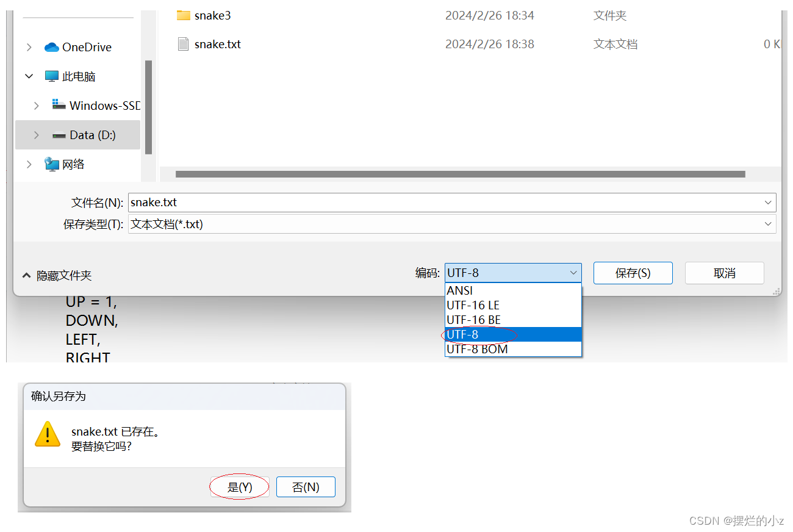Open the snake3 folder icon
The width and height of the screenshot is (793, 532).
coord(183,15)
